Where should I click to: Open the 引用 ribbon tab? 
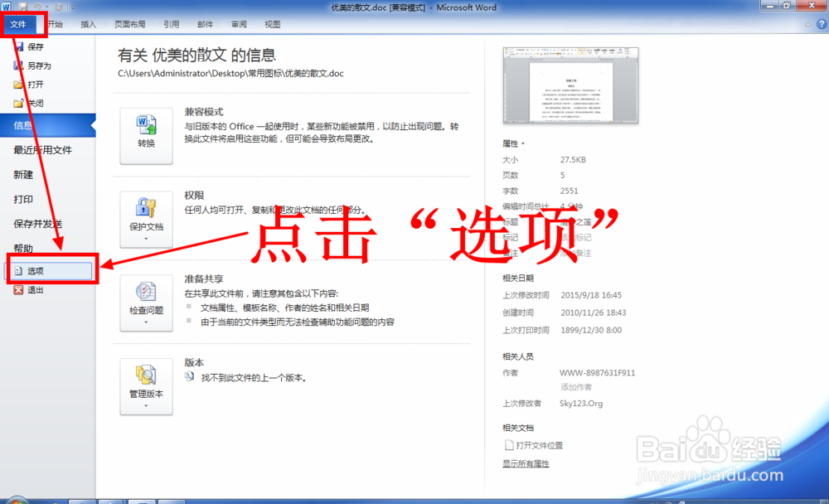pyautogui.click(x=171, y=24)
